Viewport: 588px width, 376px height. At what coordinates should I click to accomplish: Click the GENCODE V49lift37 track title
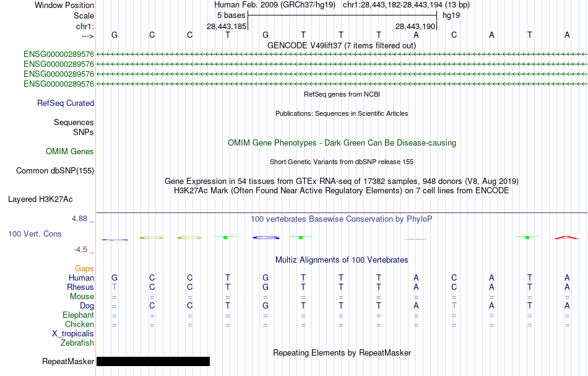[341, 45]
